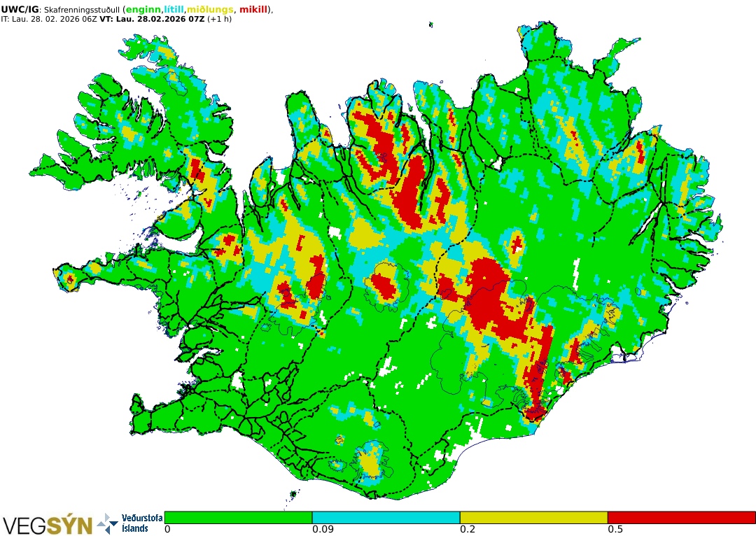Click the Veðurstofa Íslands logo
The image size is (756, 536).
click(129, 523)
